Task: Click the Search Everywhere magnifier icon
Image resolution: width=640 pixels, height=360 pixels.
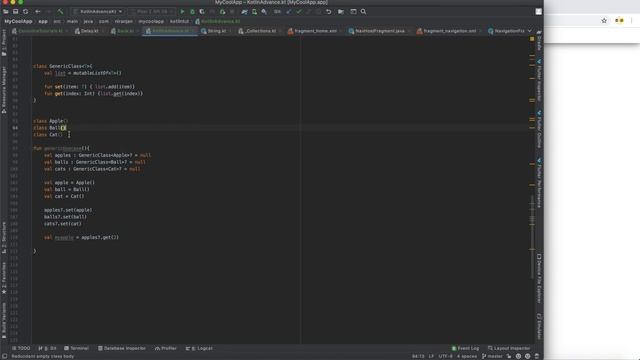Action: 363,12
